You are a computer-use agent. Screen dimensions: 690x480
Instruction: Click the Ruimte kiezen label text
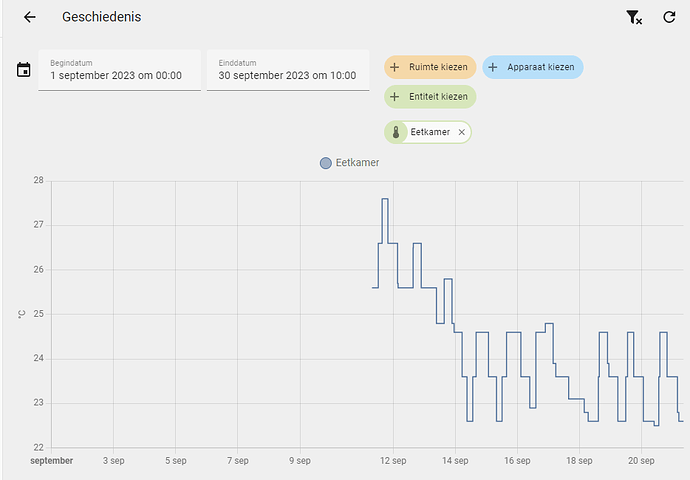click(x=439, y=67)
